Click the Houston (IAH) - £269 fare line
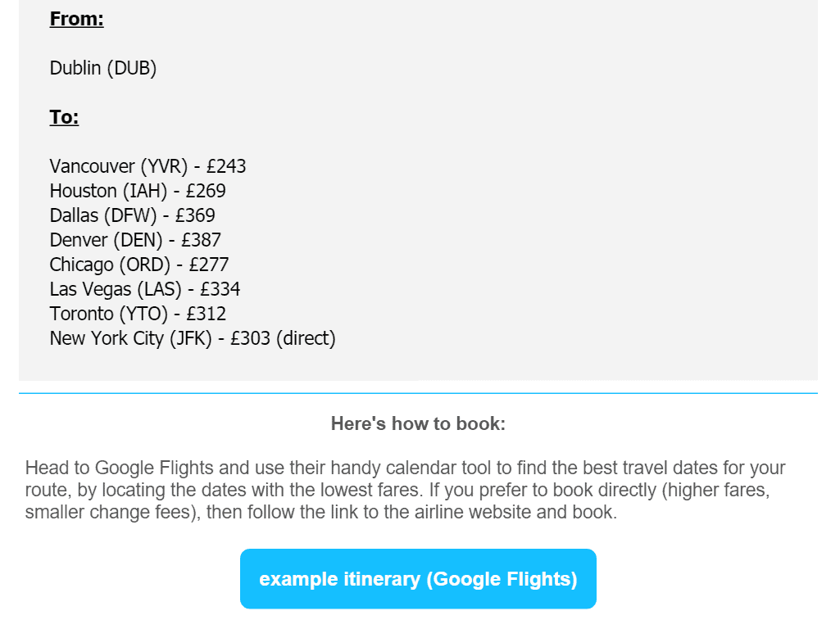840x629 pixels. [138, 191]
